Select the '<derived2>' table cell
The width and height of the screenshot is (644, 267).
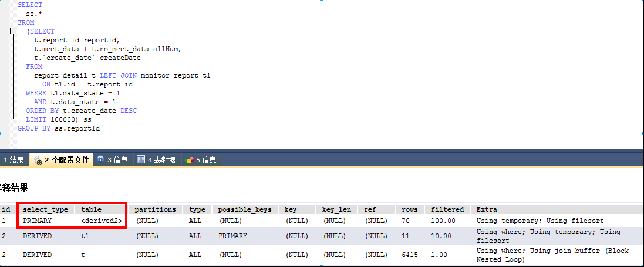[x=102, y=221]
